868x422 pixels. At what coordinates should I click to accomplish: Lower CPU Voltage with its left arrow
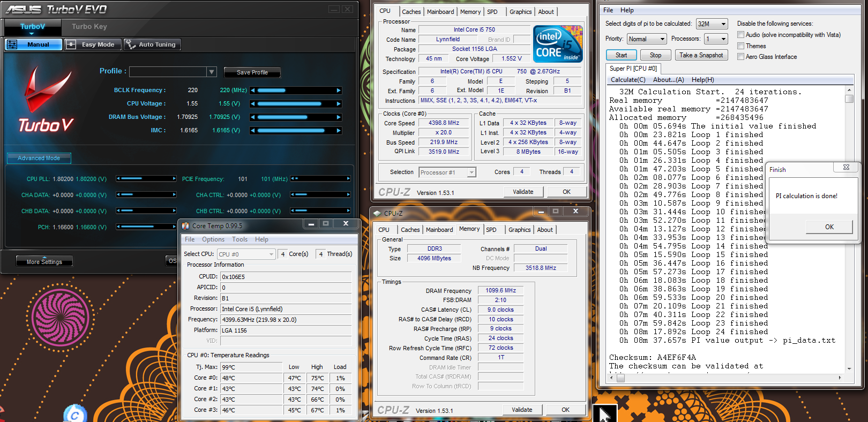tap(253, 104)
